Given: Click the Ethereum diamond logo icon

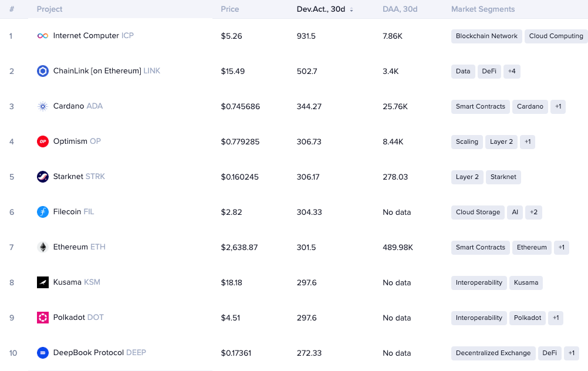Looking at the screenshot, I should pyautogui.click(x=43, y=247).
